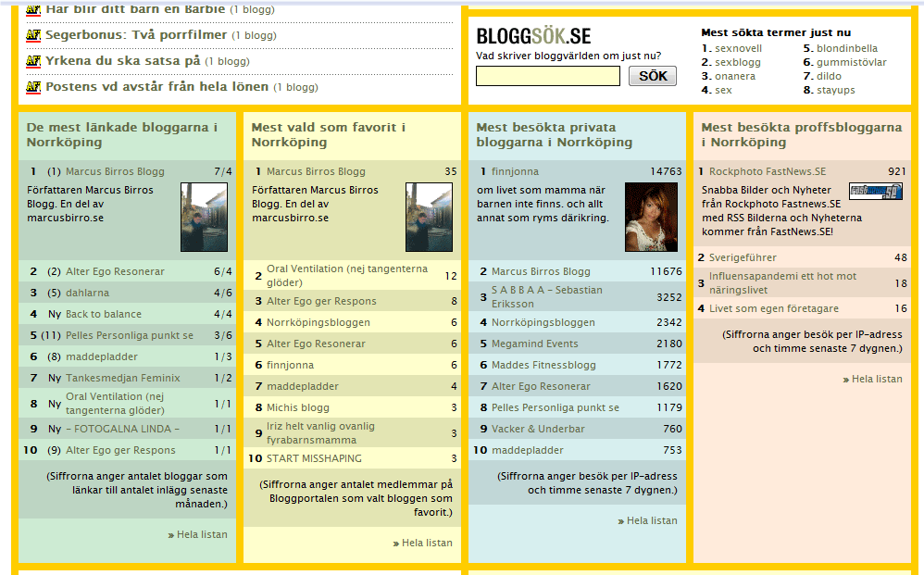Open finnjonna profile photo
The width and height of the screenshot is (924, 575).
point(651,217)
